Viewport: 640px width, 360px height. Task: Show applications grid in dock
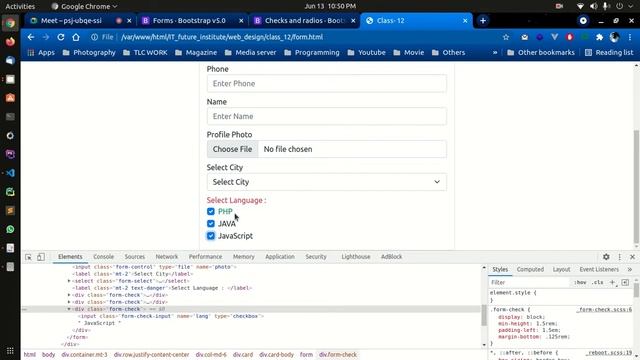pos(10,351)
